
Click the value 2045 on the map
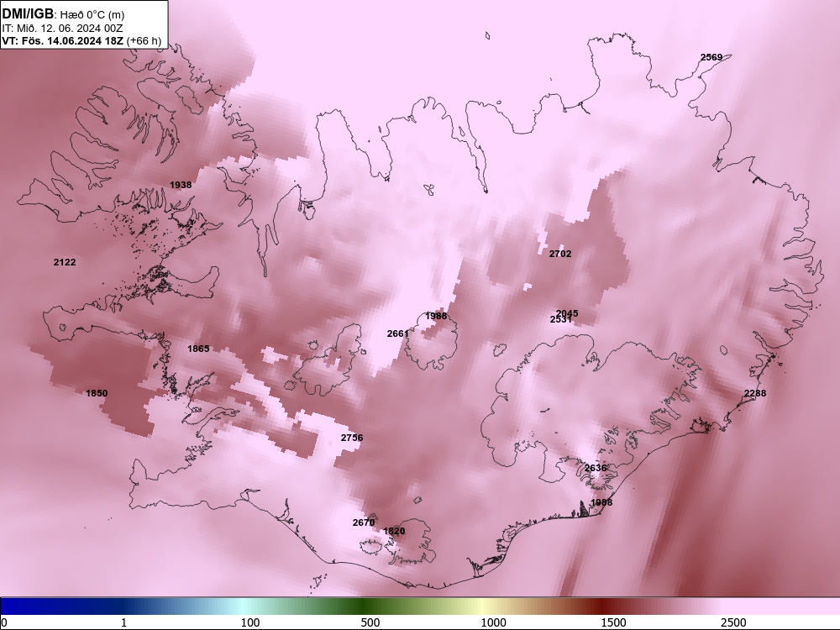pyautogui.click(x=567, y=312)
